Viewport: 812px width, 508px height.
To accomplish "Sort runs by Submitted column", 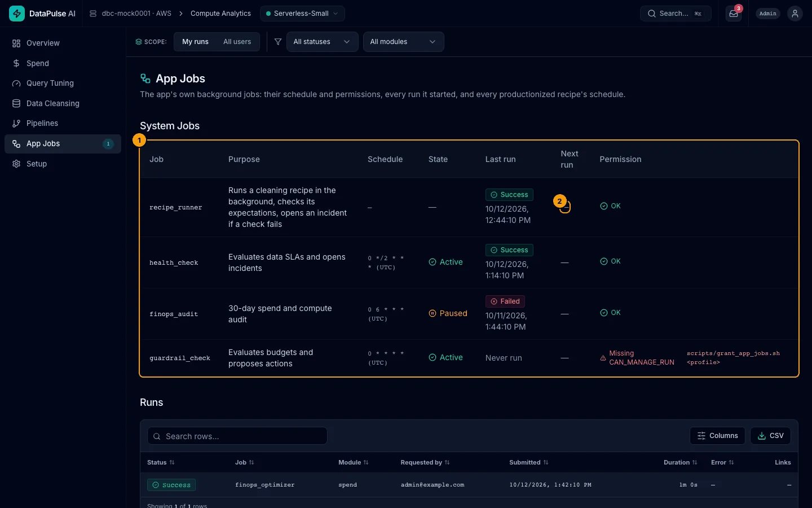I will pyautogui.click(x=529, y=462).
